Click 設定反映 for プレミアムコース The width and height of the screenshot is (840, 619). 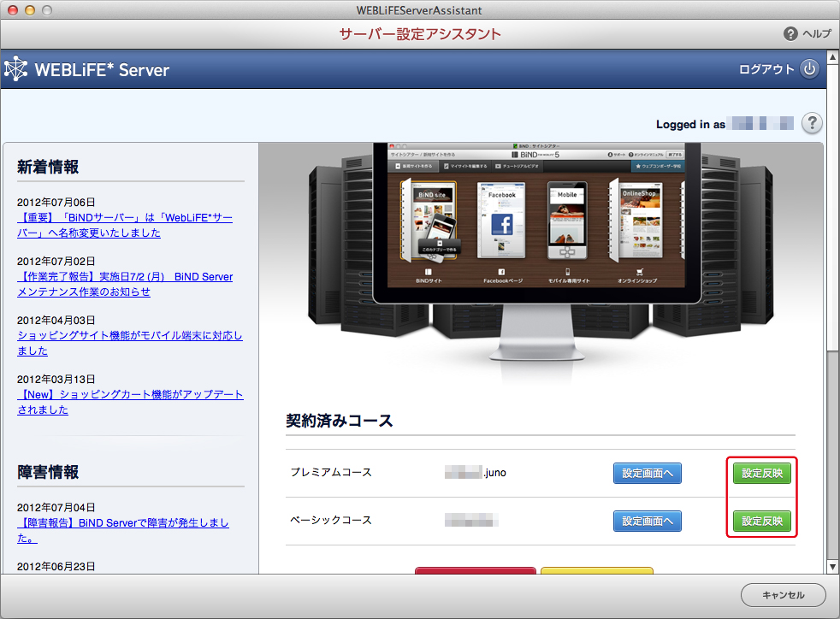click(x=762, y=473)
